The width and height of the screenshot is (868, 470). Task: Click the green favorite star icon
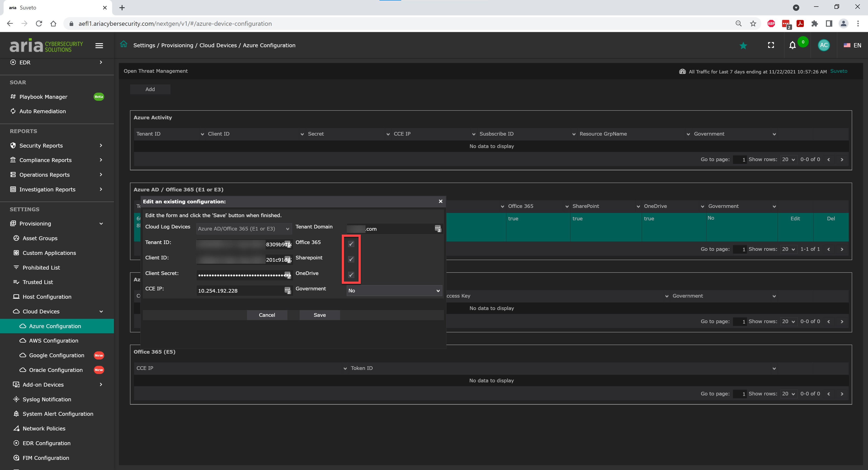pyautogui.click(x=743, y=45)
